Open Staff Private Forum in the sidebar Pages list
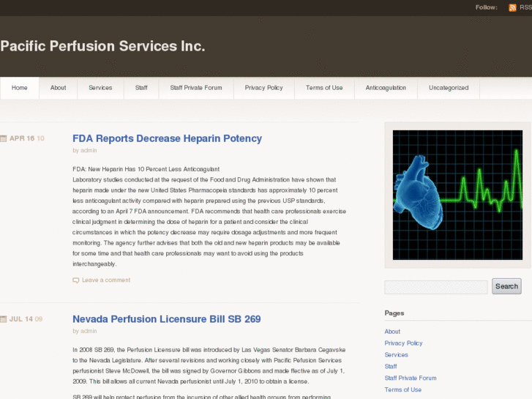The image size is (532, 399). tap(411, 378)
